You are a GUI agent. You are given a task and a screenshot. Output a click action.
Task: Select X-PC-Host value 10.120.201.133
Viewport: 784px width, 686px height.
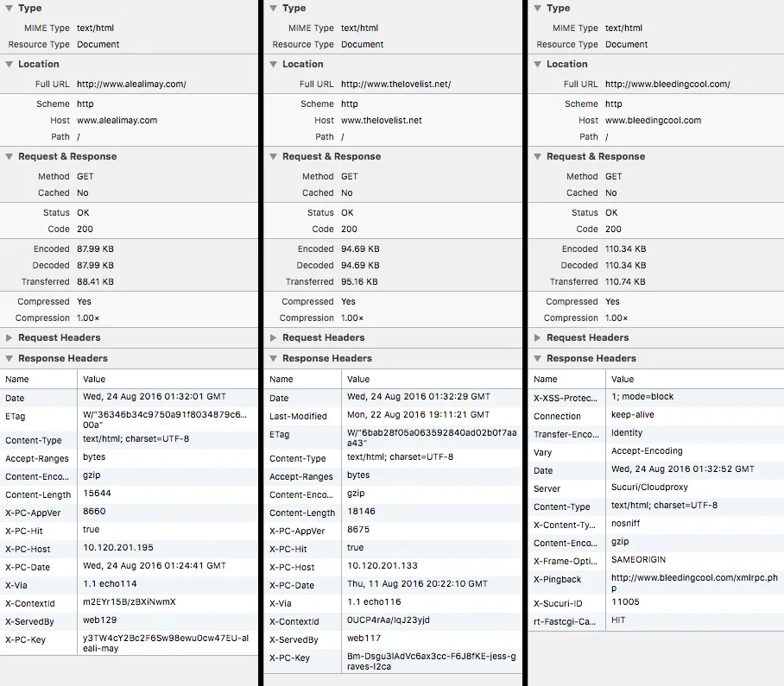coord(382,565)
